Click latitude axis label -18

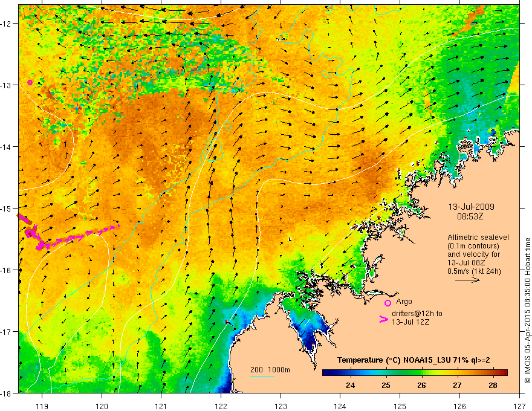point(7,393)
